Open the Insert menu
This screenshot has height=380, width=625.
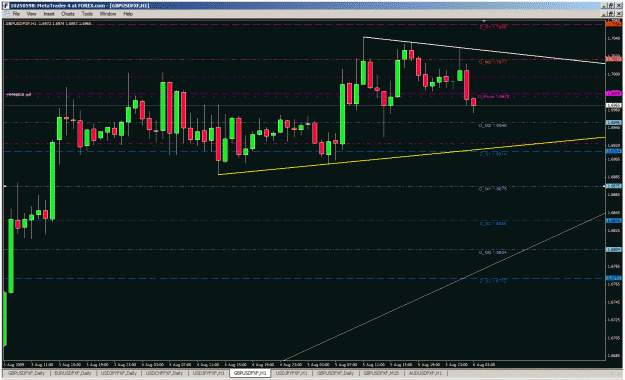point(49,14)
